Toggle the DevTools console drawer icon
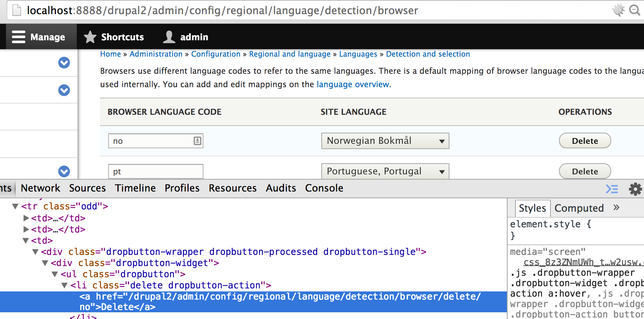Screen dimensions: 644x319 coord(612,189)
